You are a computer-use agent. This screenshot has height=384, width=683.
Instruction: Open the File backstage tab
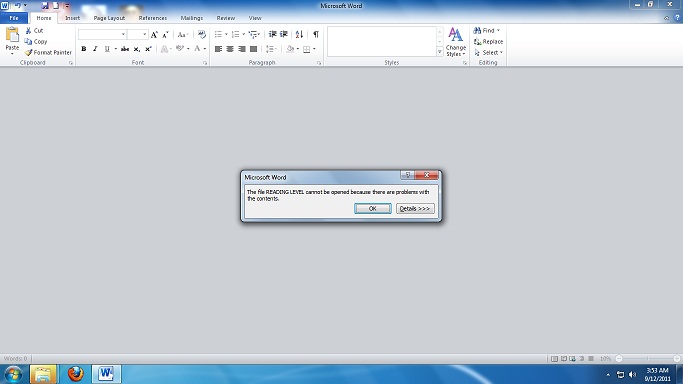[x=14, y=18]
